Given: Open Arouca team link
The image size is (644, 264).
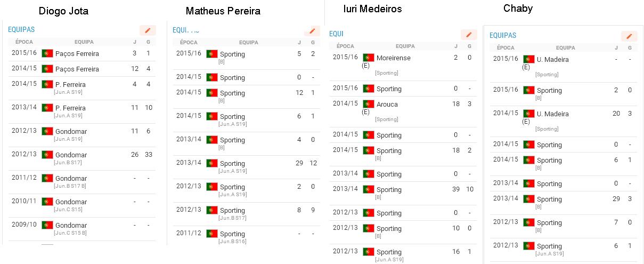Looking at the screenshot, I should click(387, 104).
